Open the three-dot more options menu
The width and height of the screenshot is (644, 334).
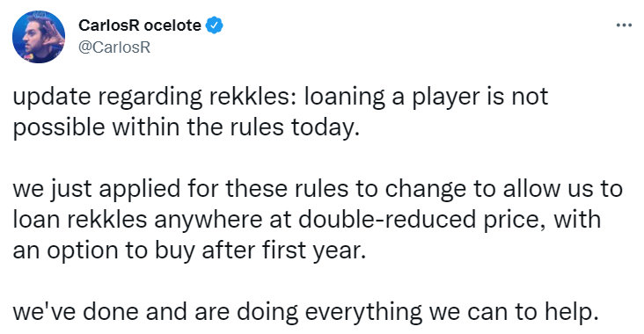point(624,25)
